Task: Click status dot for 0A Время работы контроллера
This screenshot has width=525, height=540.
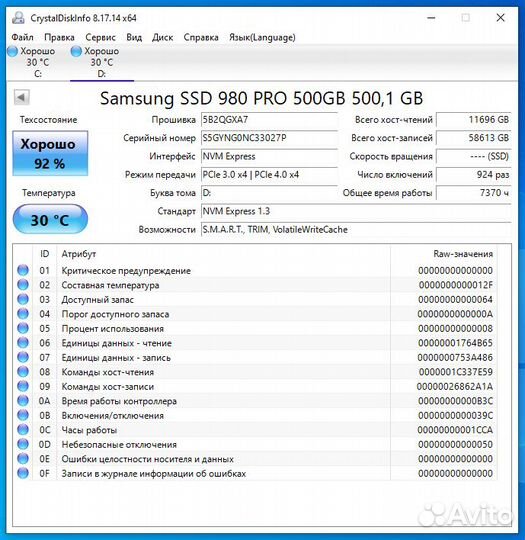Action: tap(23, 401)
